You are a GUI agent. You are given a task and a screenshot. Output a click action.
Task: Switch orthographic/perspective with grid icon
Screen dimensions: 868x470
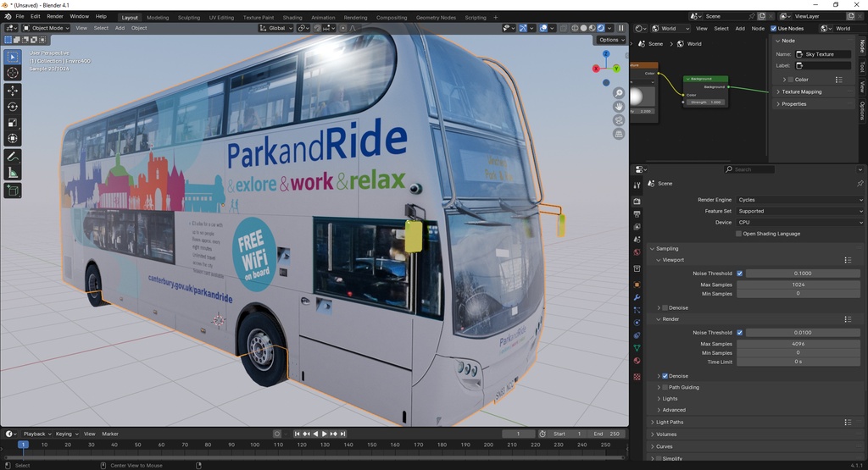(x=619, y=135)
